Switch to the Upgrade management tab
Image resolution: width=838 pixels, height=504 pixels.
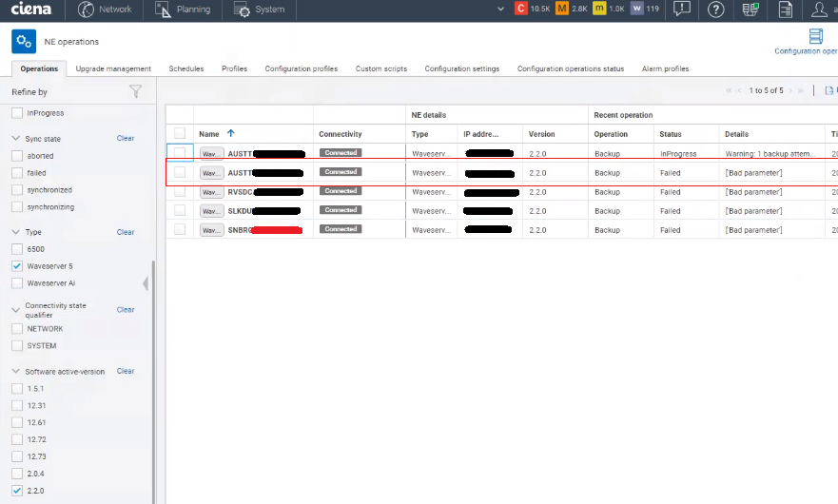(113, 68)
